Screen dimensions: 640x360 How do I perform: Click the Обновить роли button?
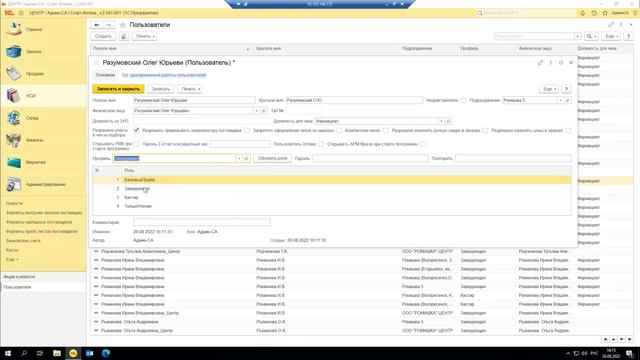click(x=272, y=158)
